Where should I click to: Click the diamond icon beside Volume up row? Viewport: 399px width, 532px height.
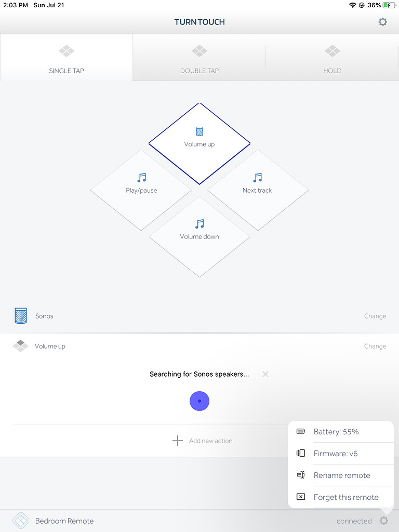[20, 345]
